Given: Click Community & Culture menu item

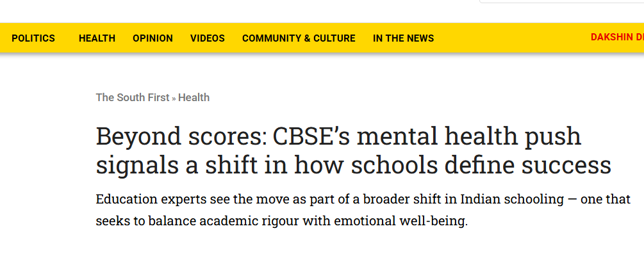Looking at the screenshot, I should pyautogui.click(x=299, y=38).
